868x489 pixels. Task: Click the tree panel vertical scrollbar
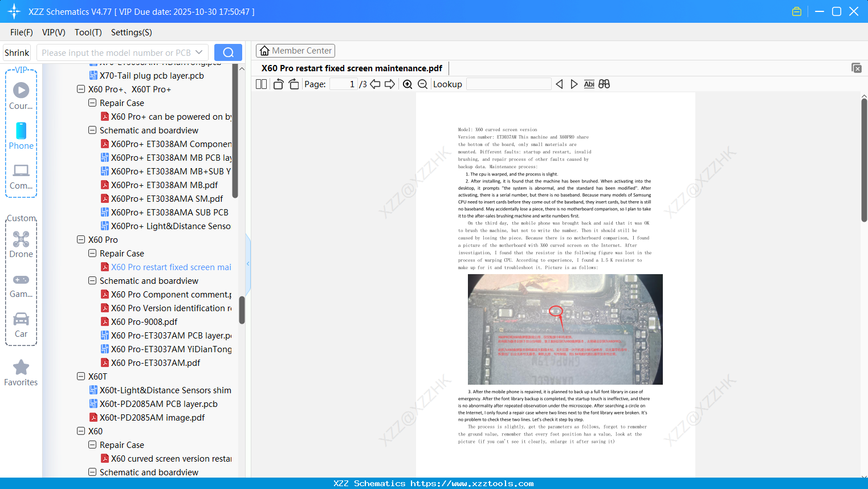(x=242, y=310)
